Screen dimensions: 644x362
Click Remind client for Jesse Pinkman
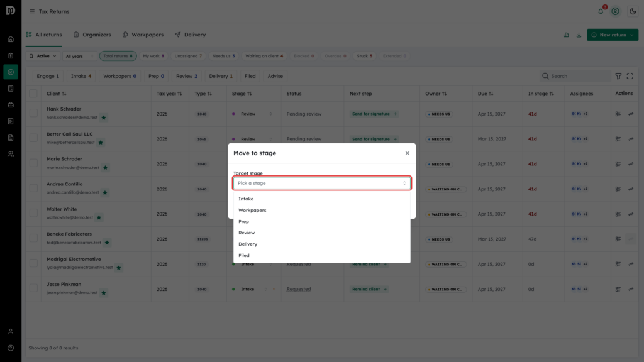[x=369, y=289]
